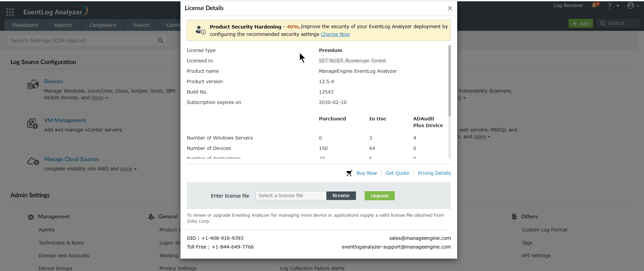The image size is (644, 271).
Task: Expand the help menu dropdown arrow
Action: [x=618, y=6]
